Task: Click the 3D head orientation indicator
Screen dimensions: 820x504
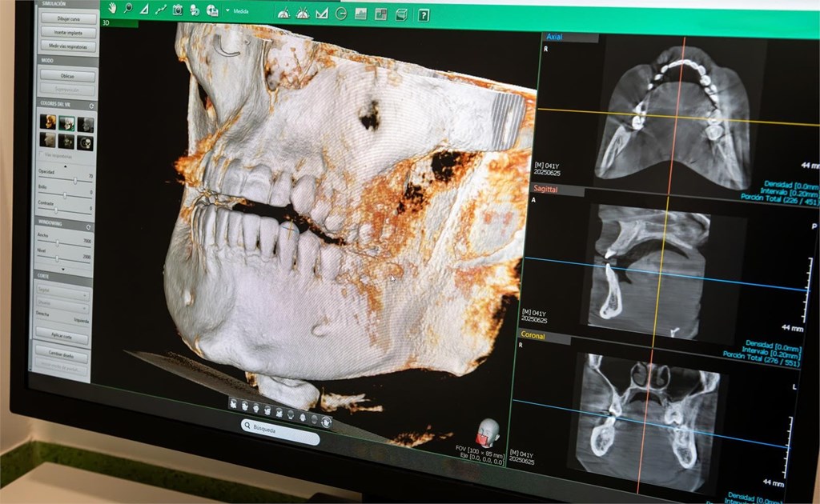Action: (x=487, y=432)
